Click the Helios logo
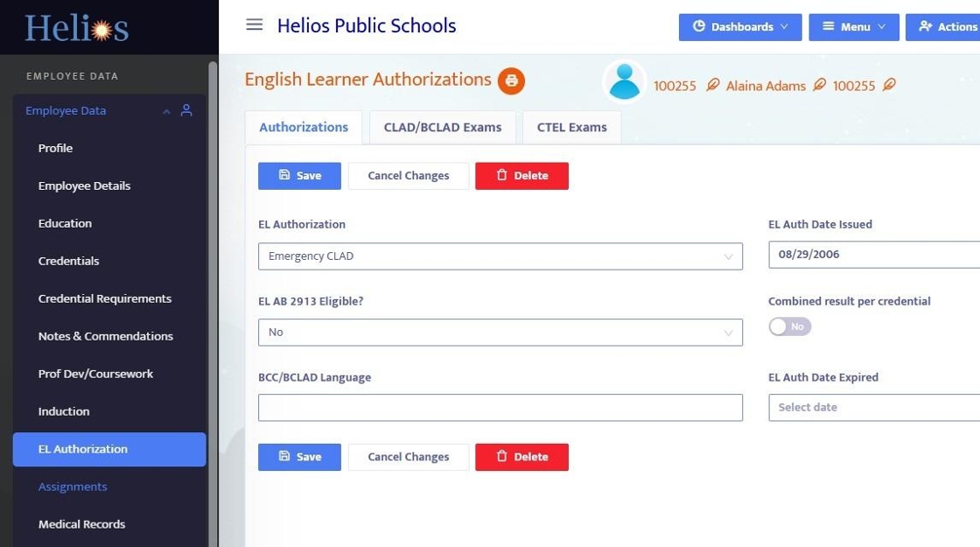 (x=76, y=27)
